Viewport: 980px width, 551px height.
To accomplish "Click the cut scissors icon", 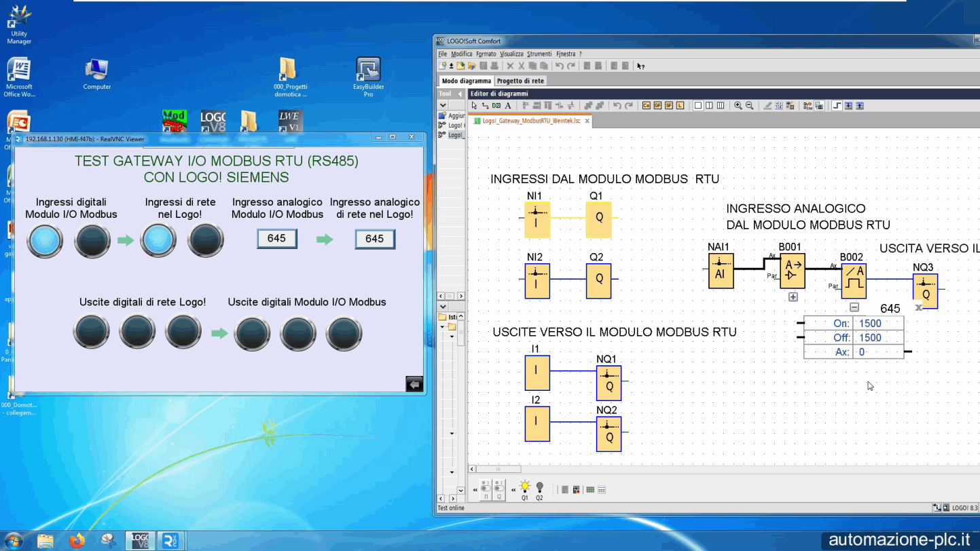I will point(521,66).
